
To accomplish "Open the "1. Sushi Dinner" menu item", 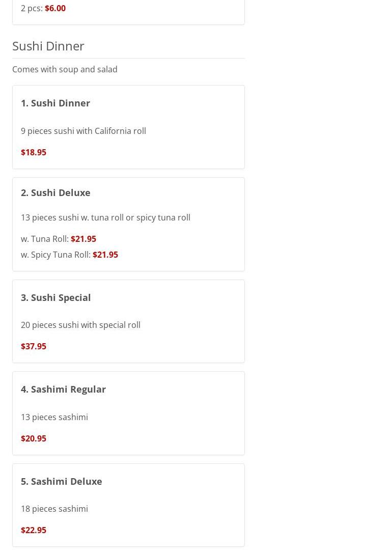I will (x=55, y=103).
